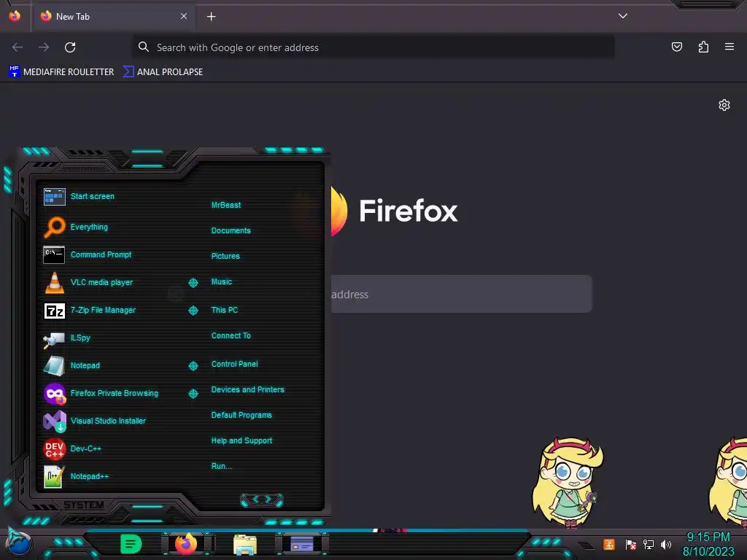747x560 pixels.
Task: Launch the Notepad icon
Action: point(54,366)
